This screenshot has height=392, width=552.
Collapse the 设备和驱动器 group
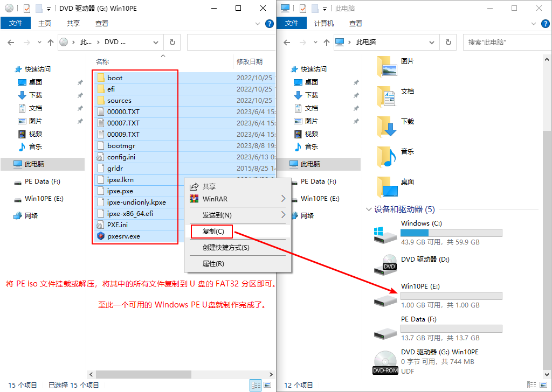tap(369, 209)
